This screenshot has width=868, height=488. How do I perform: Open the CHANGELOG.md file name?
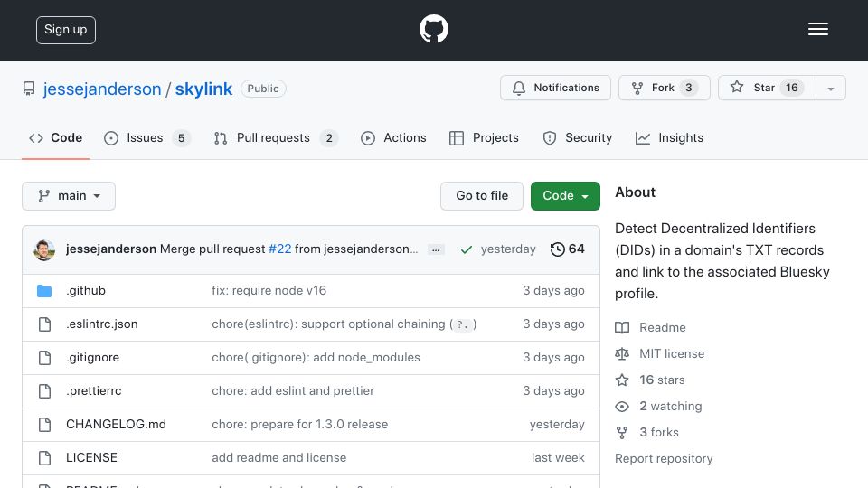click(117, 425)
